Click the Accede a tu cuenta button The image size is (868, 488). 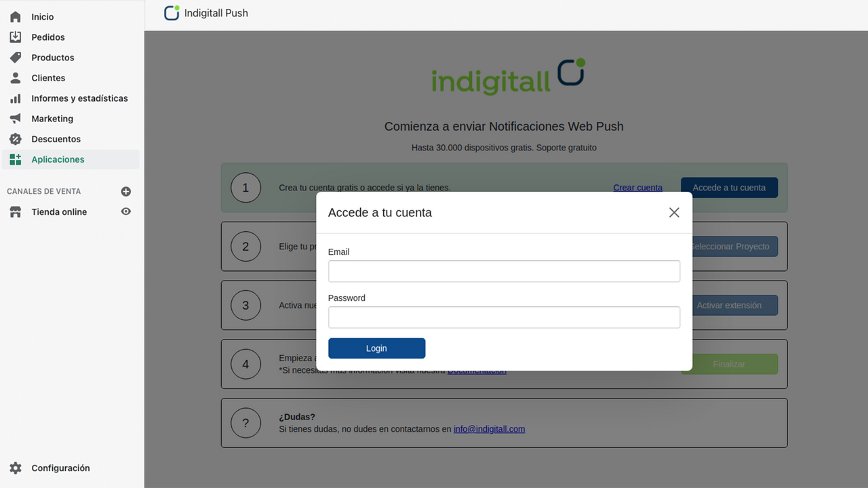pyautogui.click(x=729, y=188)
